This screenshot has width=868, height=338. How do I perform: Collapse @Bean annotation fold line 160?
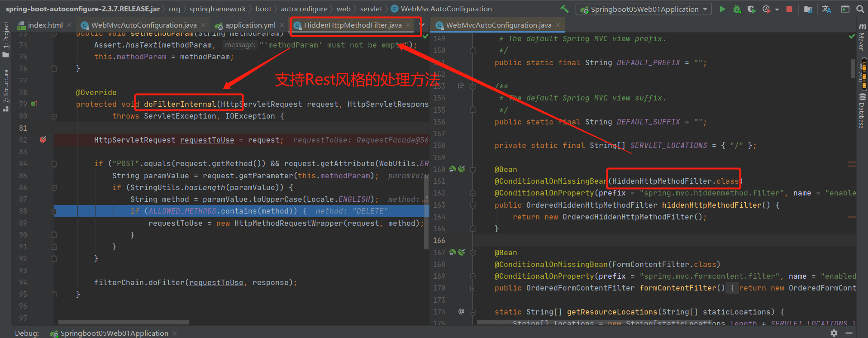pos(472,169)
